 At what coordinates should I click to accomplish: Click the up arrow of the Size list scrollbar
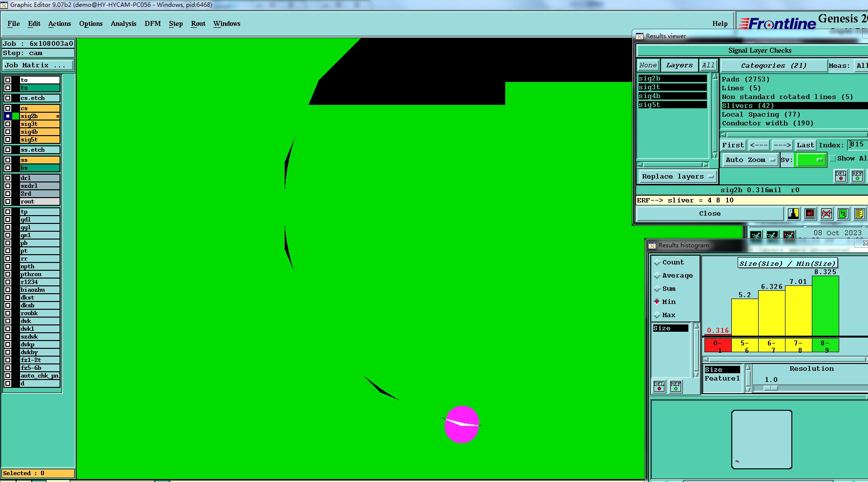point(697,325)
